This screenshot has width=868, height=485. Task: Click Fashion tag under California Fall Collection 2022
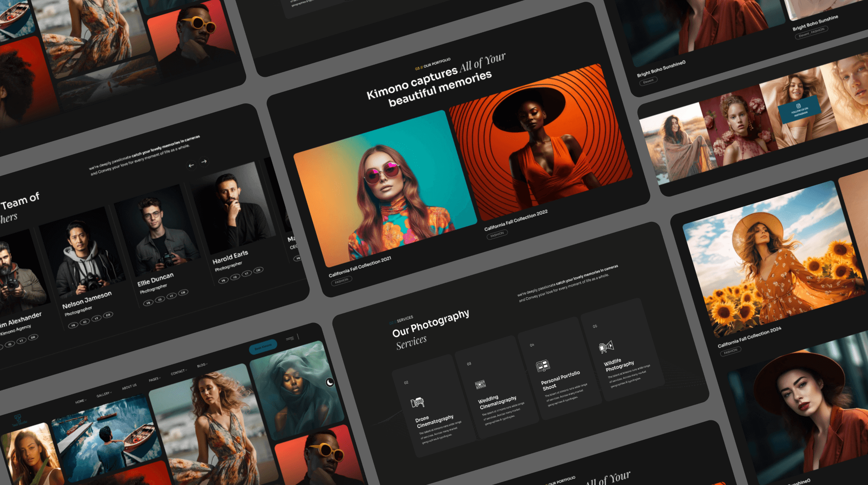tap(497, 234)
